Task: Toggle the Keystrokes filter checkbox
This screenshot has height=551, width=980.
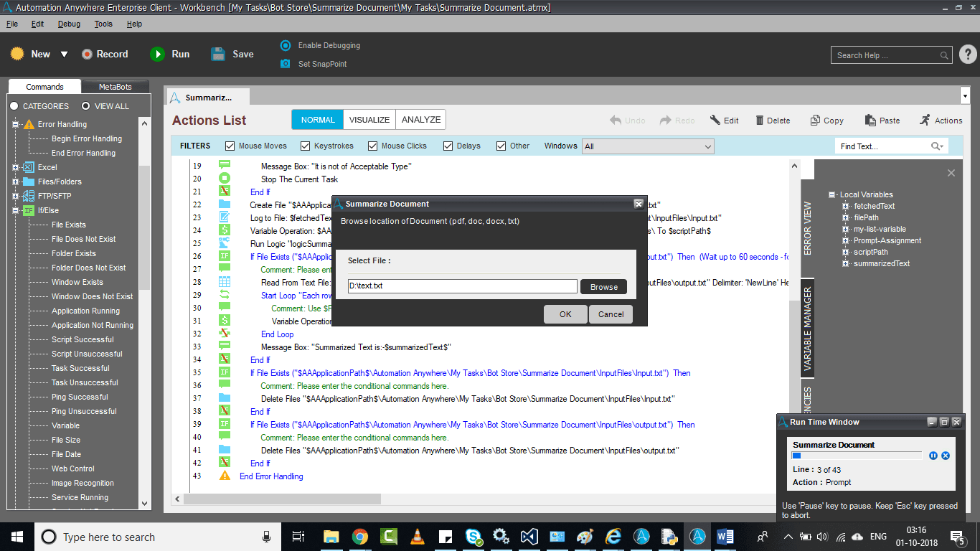Action: [306, 146]
